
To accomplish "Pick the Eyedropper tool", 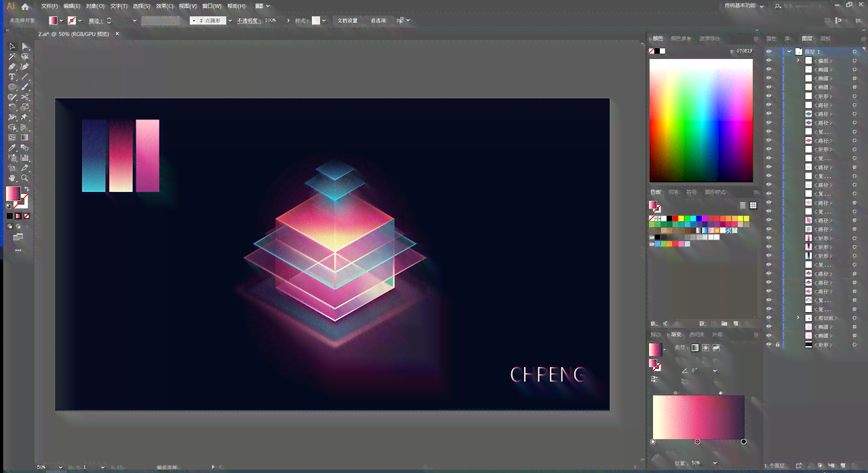I will [x=12, y=148].
